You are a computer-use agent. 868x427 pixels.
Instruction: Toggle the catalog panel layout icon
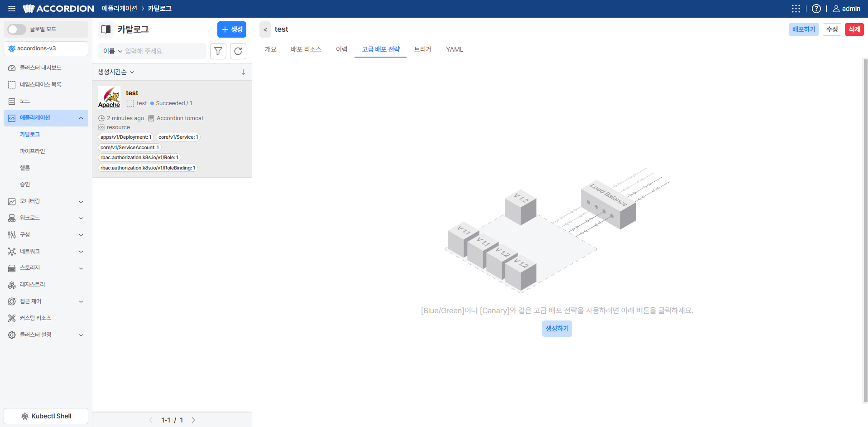[x=106, y=29]
